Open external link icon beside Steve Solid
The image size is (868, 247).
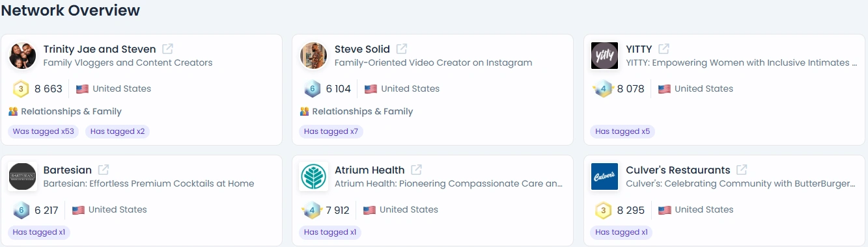pyautogui.click(x=402, y=49)
